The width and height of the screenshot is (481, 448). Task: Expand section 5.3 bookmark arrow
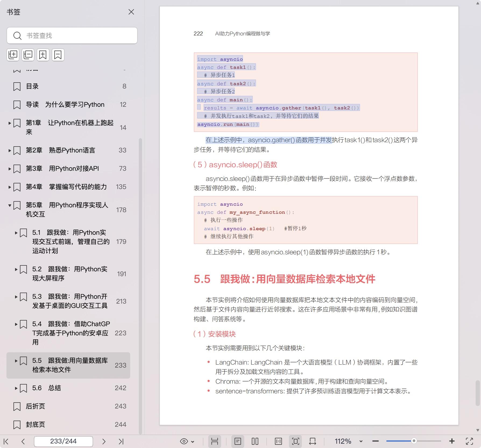point(16,297)
